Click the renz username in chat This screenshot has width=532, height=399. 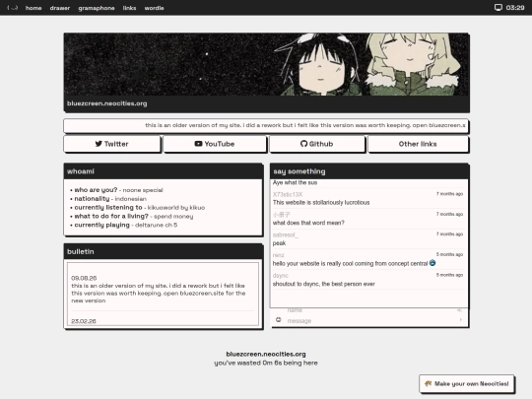(x=278, y=255)
